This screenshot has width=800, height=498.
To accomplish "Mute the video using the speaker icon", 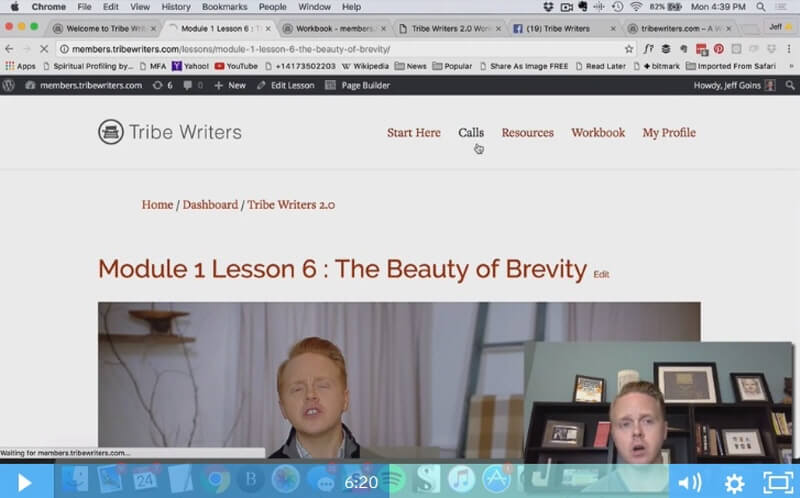I will [690, 482].
